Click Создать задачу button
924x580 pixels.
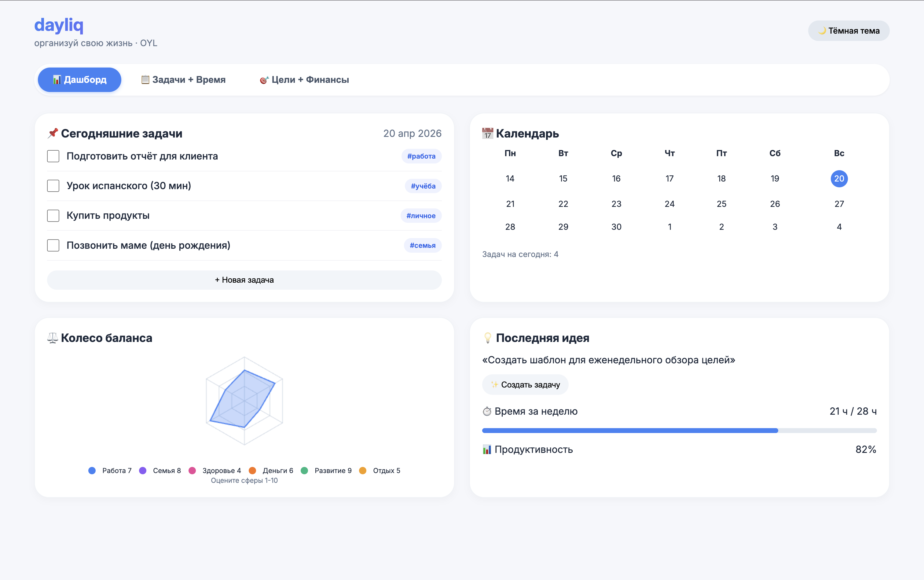point(525,385)
